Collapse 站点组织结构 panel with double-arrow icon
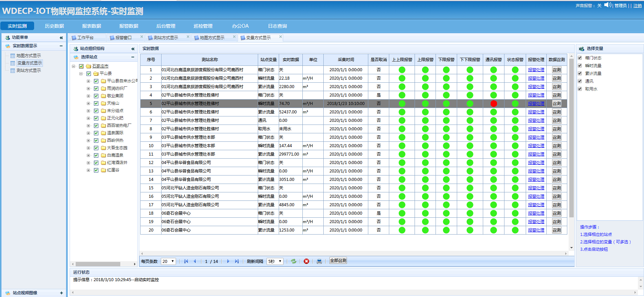 (133, 49)
